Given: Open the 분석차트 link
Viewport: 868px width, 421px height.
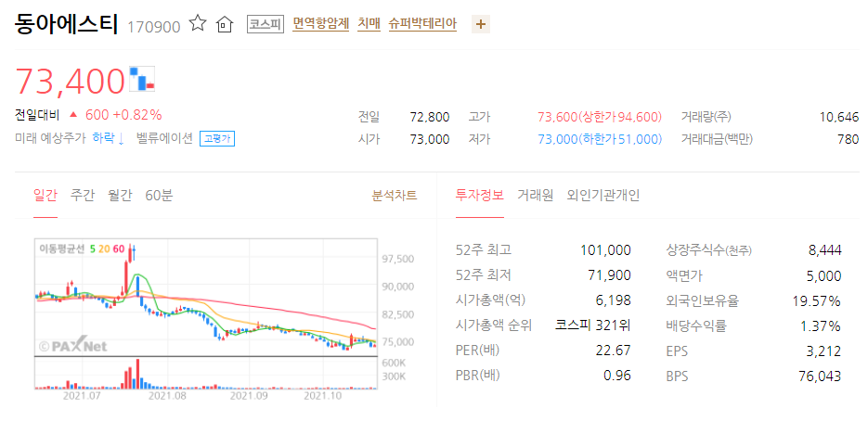Looking at the screenshot, I should point(395,196).
